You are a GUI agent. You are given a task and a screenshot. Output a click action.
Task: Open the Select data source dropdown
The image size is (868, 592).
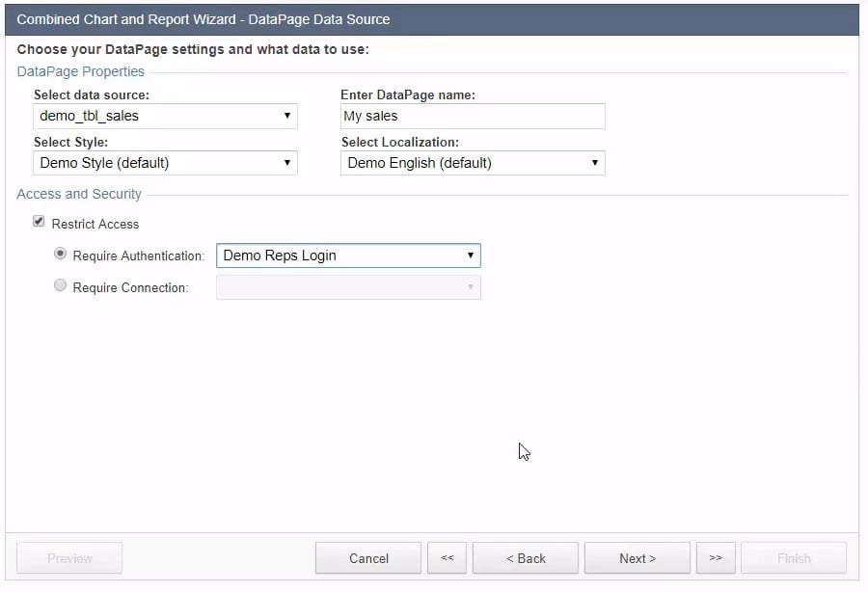pos(165,116)
